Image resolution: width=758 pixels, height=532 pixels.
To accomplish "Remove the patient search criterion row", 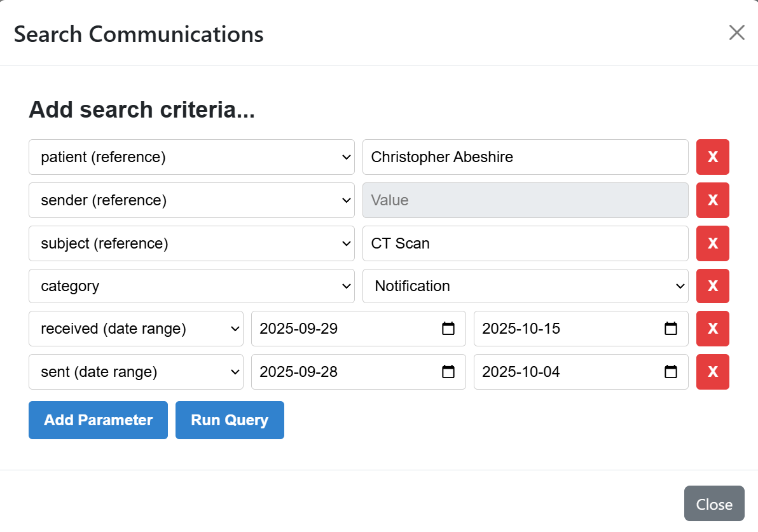I will [x=712, y=157].
